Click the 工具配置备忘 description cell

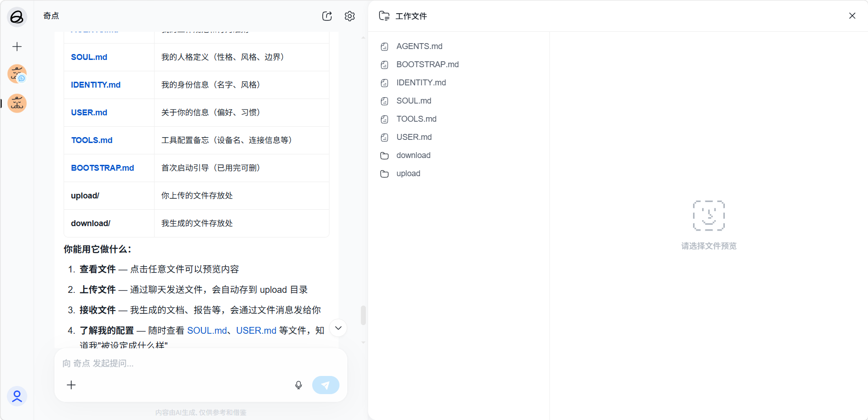pyautogui.click(x=242, y=140)
